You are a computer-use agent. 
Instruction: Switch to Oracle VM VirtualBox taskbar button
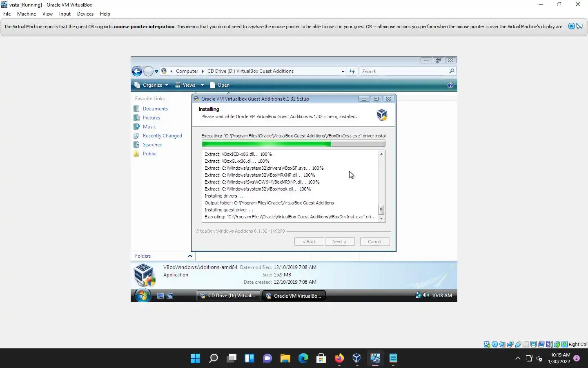(x=294, y=296)
